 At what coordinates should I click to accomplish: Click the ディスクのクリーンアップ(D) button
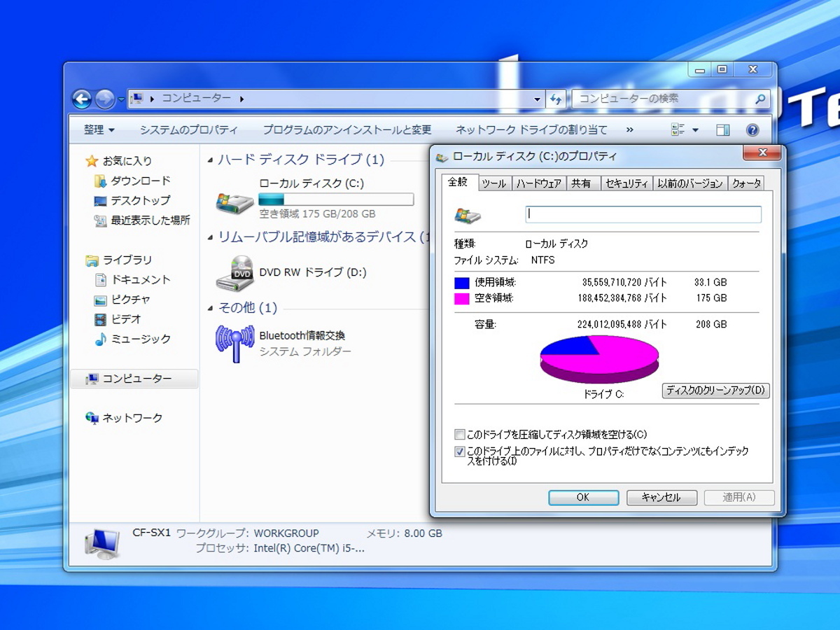tap(715, 391)
